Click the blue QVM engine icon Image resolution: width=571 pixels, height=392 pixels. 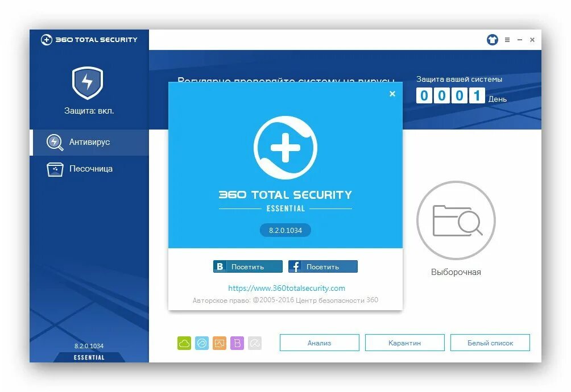click(202, 343)
